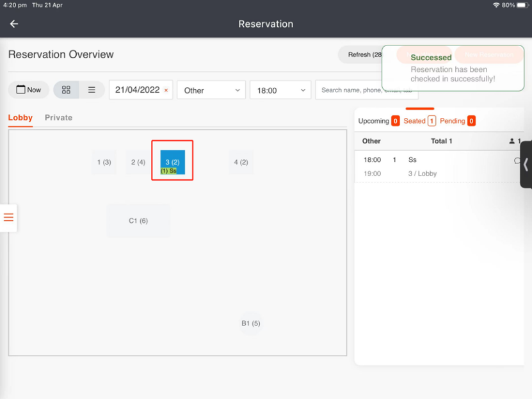Clear the date with the red x
This screenshot has height=399, width=532.
pos(166,90)
